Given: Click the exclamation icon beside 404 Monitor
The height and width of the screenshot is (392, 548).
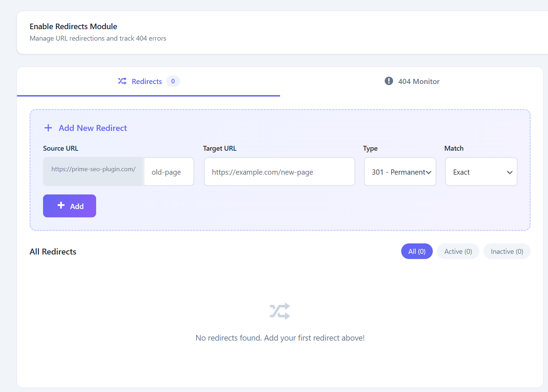Looking at the screenshot, I should pyautogui.click(x=389, y=81).
